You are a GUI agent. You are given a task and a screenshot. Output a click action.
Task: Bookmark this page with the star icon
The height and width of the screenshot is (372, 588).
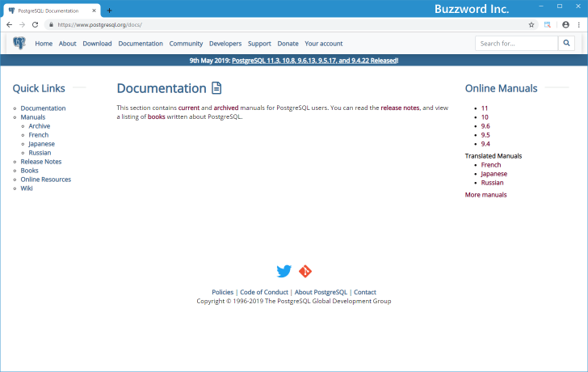(531, 25)
